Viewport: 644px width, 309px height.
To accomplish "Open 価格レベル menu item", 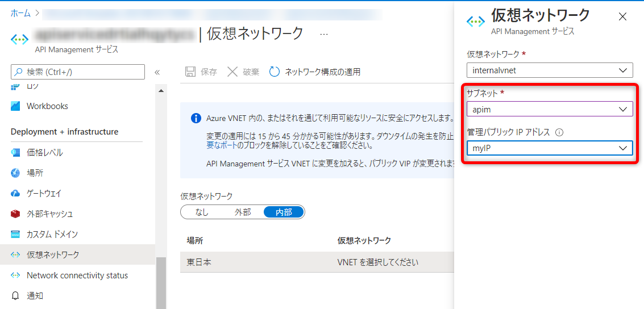I will [45, 153].
